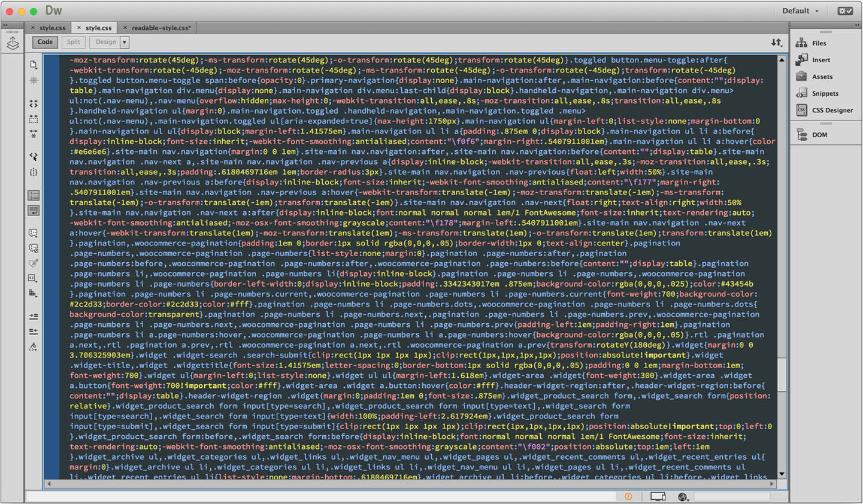This screenshot has width=863, height=504.
Task: Close readable-style.css tab
Action: click(125, 28)
